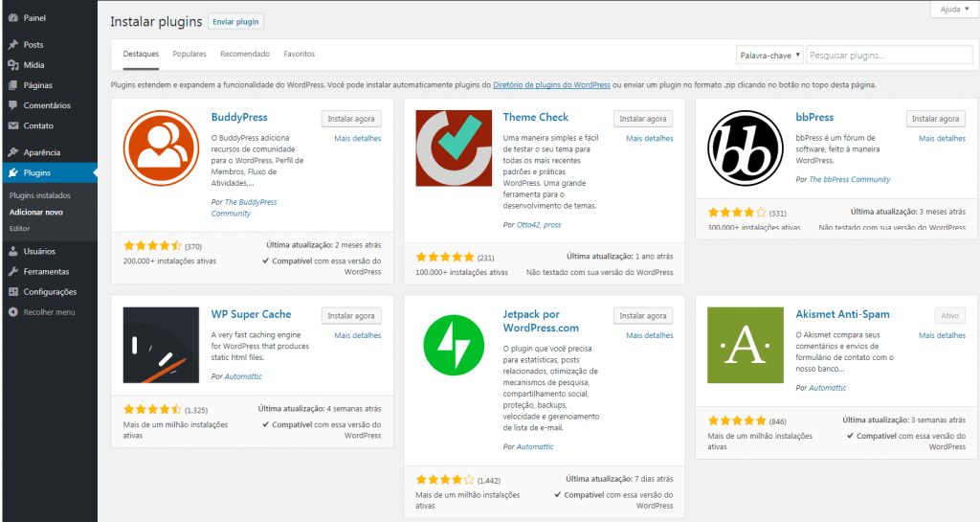Install bbPress with Instalar agora

[x=936, y=119]
